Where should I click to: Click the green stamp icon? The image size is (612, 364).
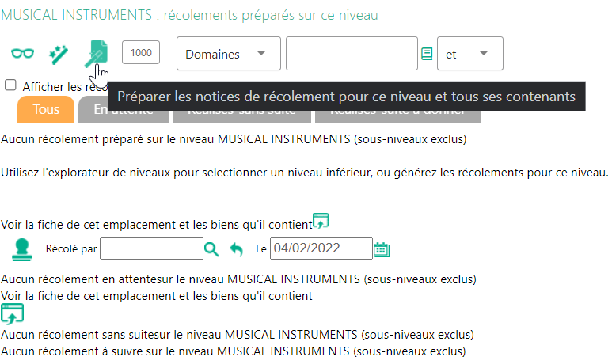tap(22, 250)
